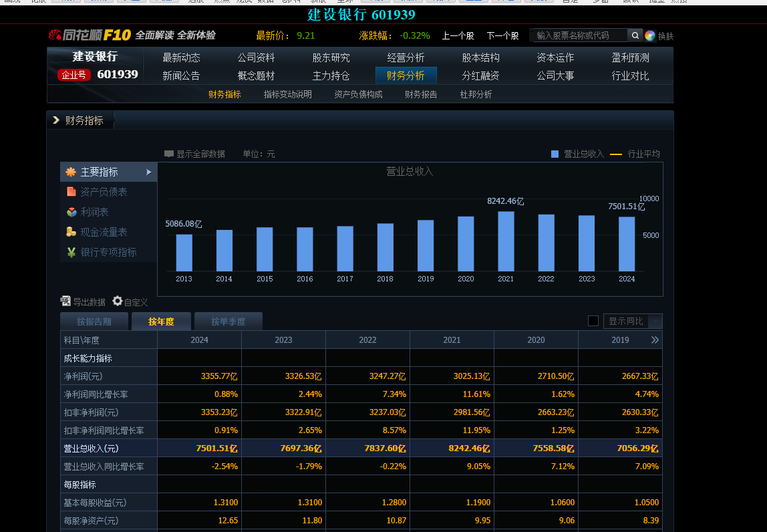Image resolution: width=767 pixels, height=532 pixels.
Task: Open 概念题材 menu item
Action: click(256, 76)
